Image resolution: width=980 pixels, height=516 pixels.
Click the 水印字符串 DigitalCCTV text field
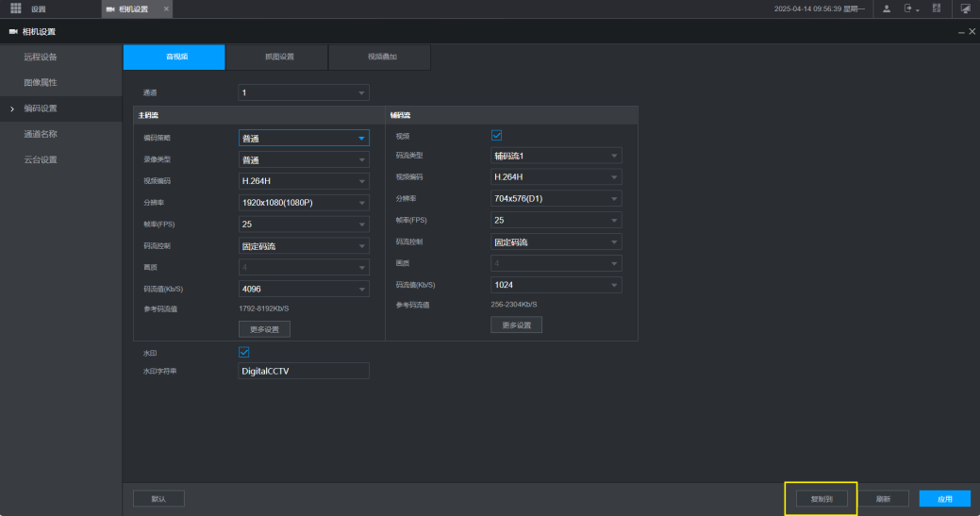point(303,371)
